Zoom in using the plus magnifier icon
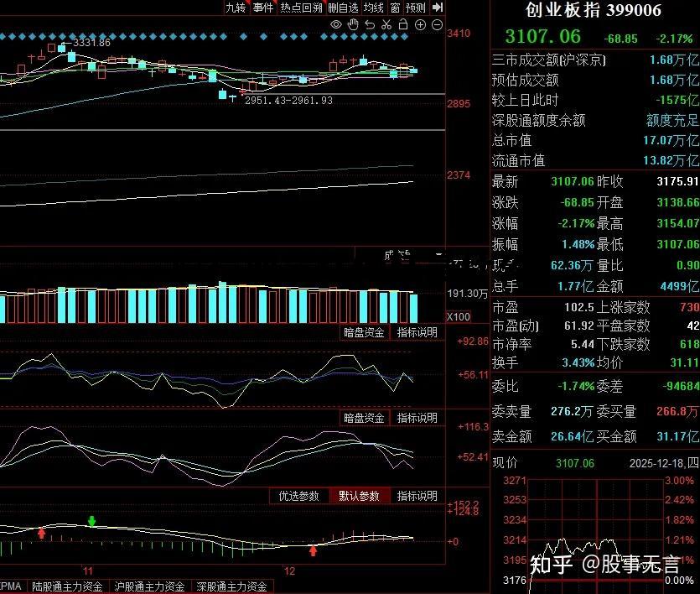Screen dimensions: 700x594 [420, 25]
